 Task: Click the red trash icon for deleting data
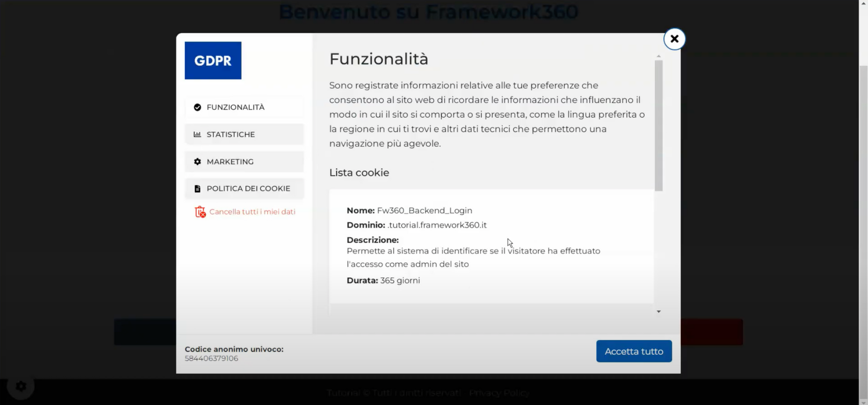[x=200, y=211]
